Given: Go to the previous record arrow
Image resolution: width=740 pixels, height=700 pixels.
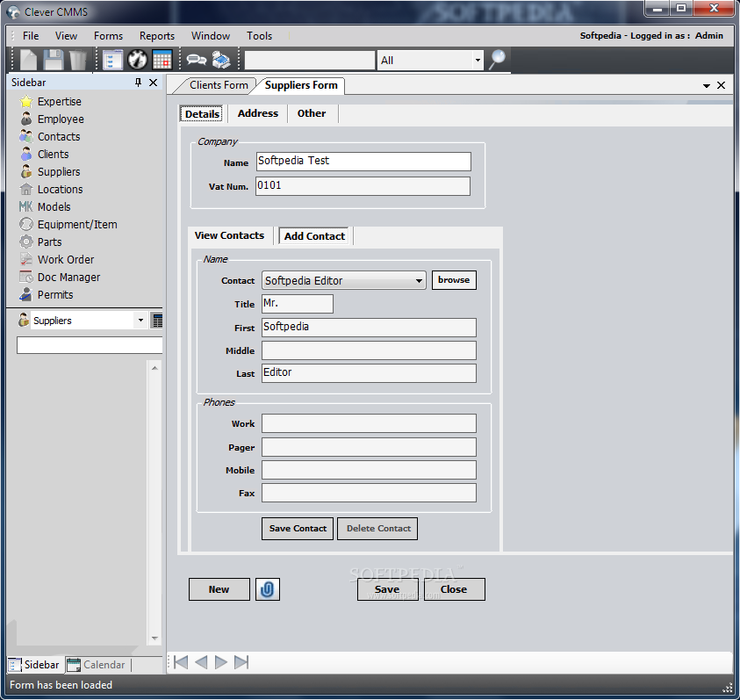Looking at the screenshot, I should click(x=202, y=662).
